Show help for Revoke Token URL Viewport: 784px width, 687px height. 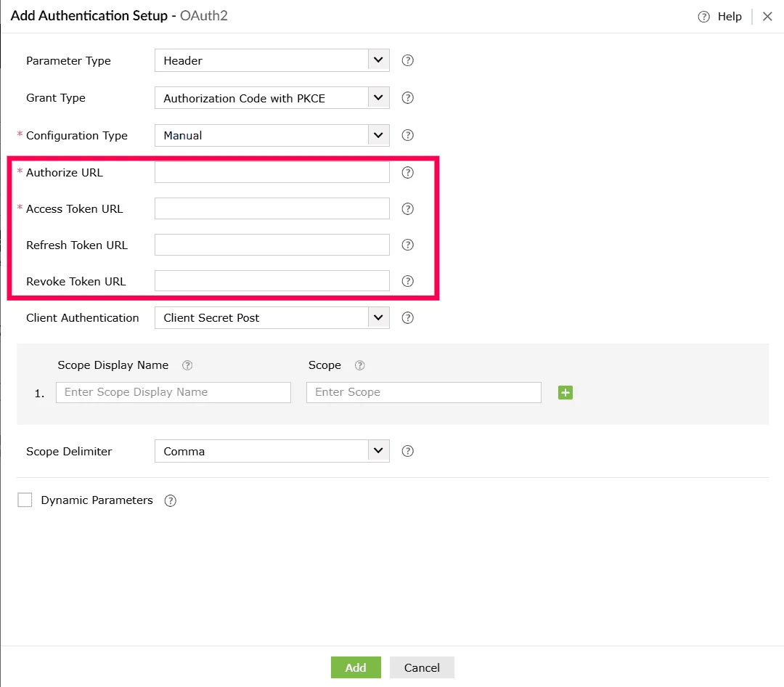coord(407,281)
